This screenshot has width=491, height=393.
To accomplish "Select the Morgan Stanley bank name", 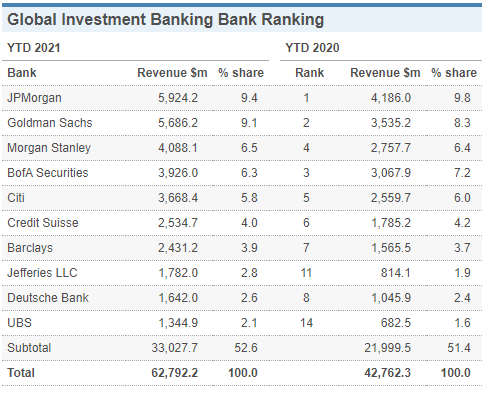I will click(49, 148).
